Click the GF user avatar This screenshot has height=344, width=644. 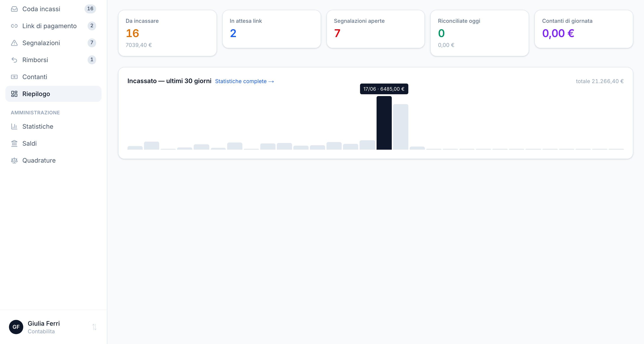tap(16, 327)
